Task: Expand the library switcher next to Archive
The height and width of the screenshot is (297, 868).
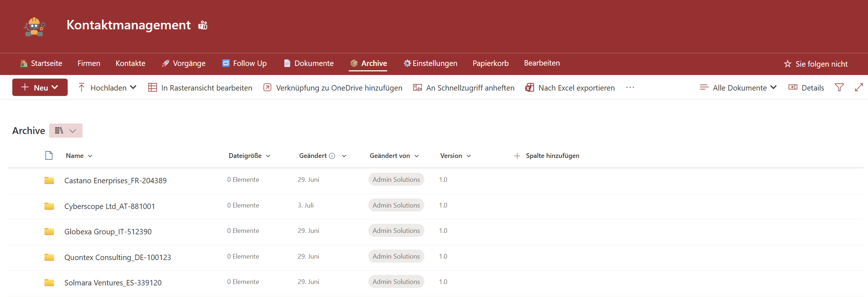Action: tap(66, 131)
